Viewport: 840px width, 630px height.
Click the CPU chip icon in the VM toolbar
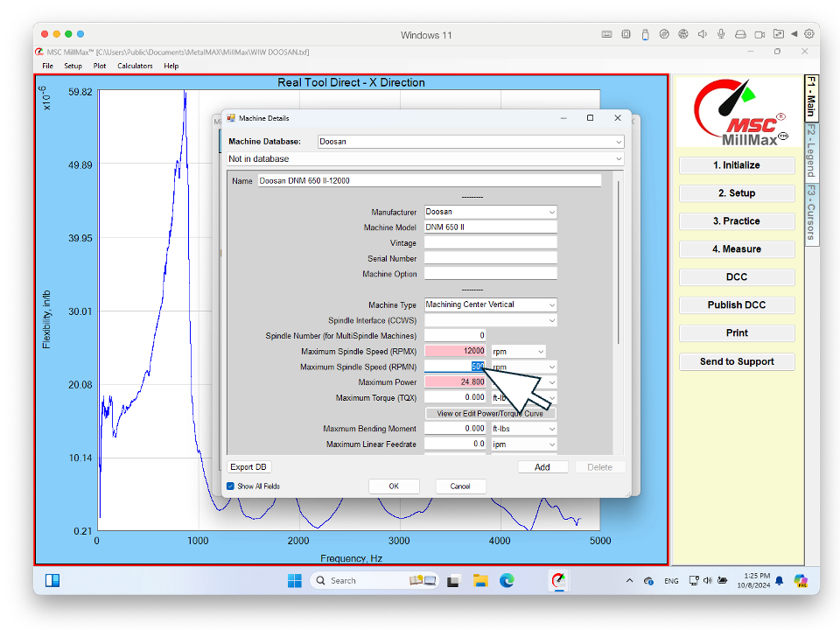(x=626, y=34)
